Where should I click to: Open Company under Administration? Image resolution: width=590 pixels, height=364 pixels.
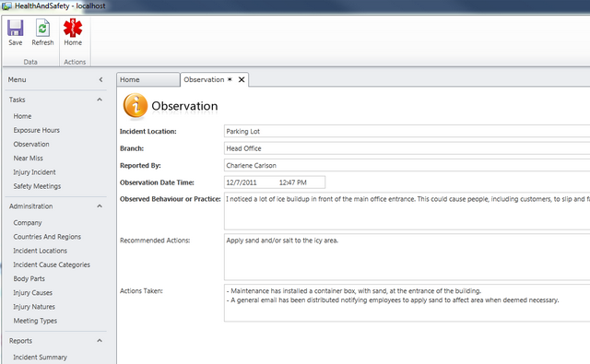point(28,223)
